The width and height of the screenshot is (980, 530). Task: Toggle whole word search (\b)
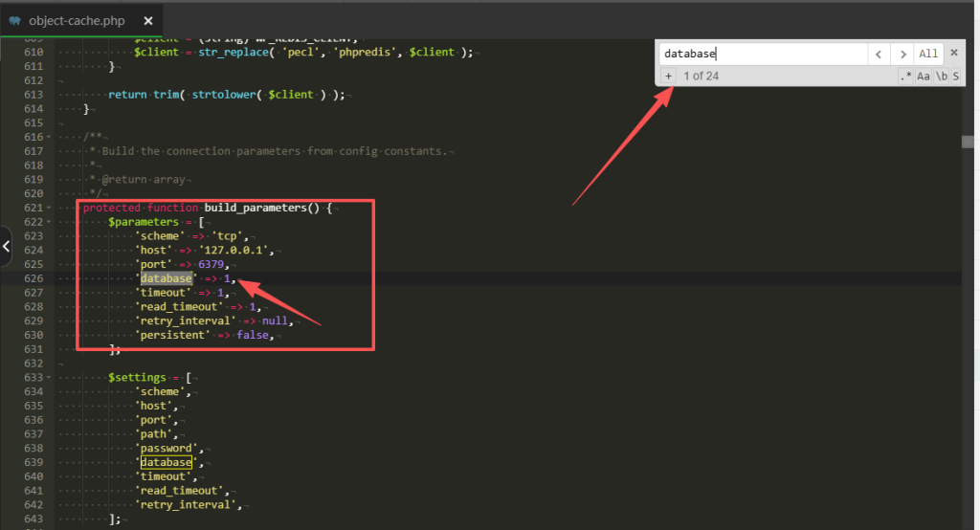(941, 77)
